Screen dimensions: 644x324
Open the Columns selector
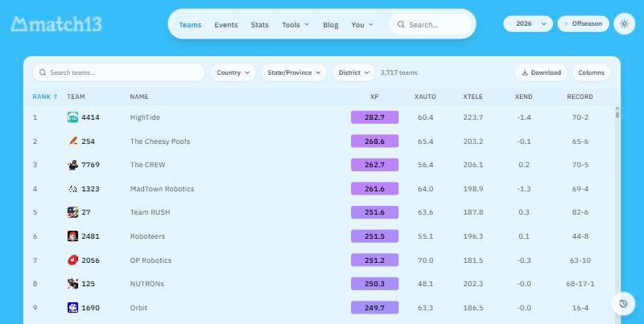(x=591, y=72)
